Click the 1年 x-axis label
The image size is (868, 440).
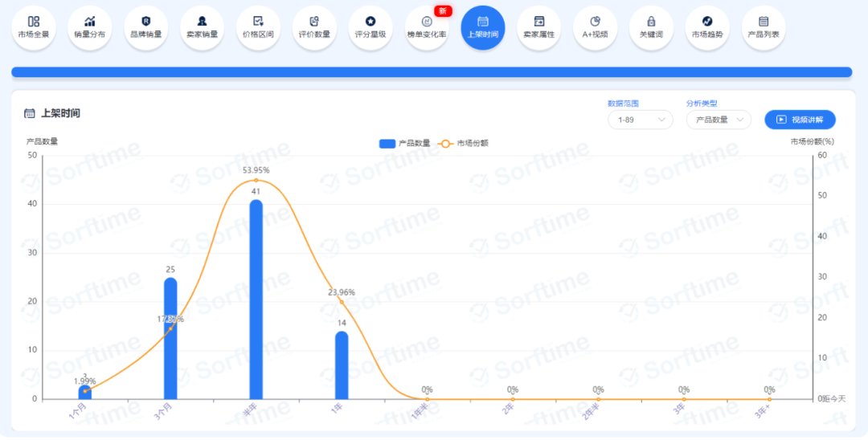point(337,409)
